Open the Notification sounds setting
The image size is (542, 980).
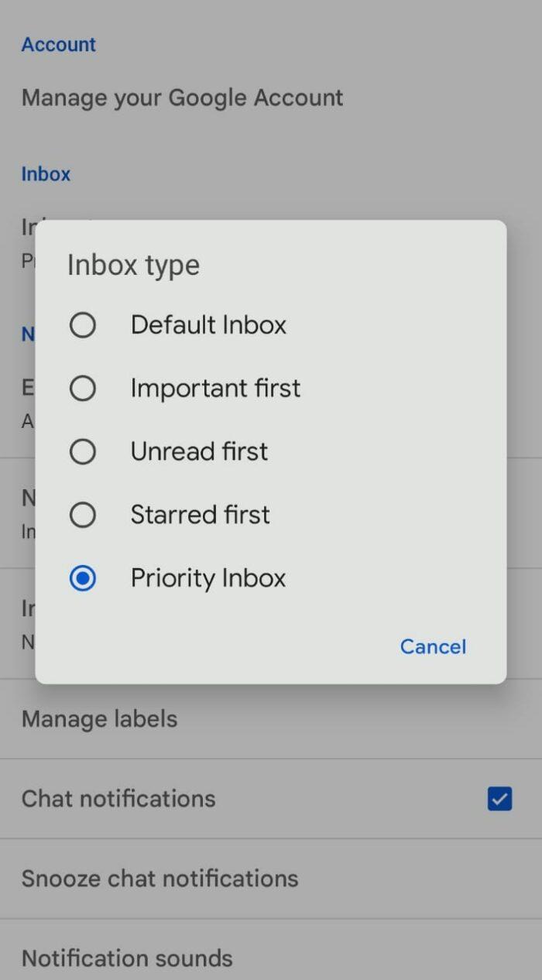(x=126, y=958)
